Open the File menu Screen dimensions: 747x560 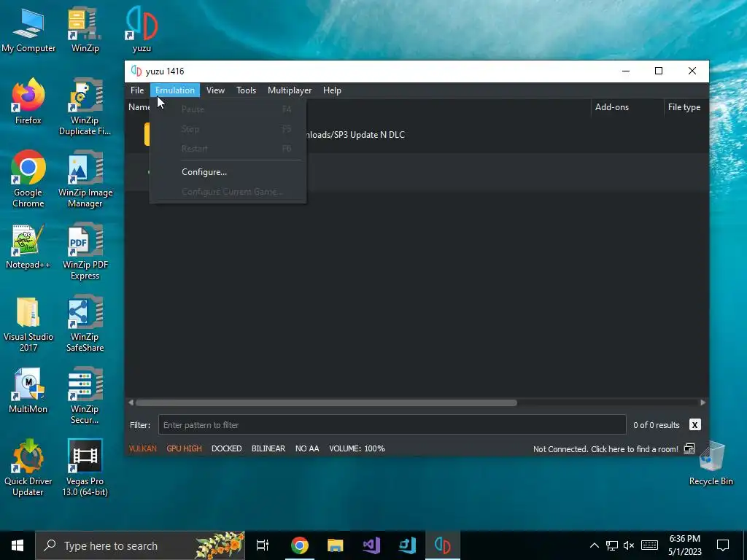click(137, 90)
